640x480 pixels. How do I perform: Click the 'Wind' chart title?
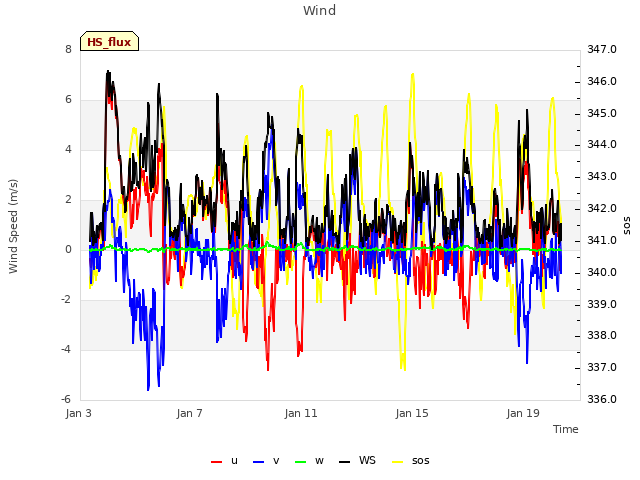tap(320, 10)
